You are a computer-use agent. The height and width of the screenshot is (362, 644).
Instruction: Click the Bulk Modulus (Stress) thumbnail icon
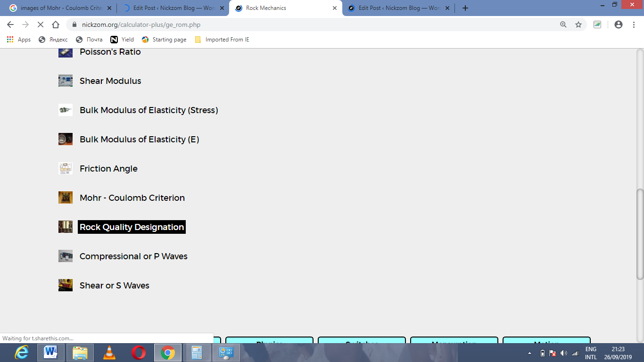click(66, 110)
